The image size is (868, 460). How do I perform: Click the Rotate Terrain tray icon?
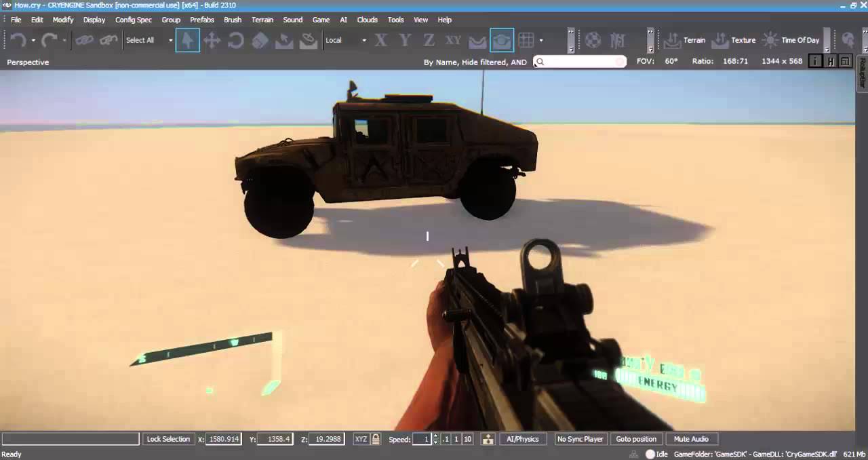pyautogui.click(x=309, y=40)
